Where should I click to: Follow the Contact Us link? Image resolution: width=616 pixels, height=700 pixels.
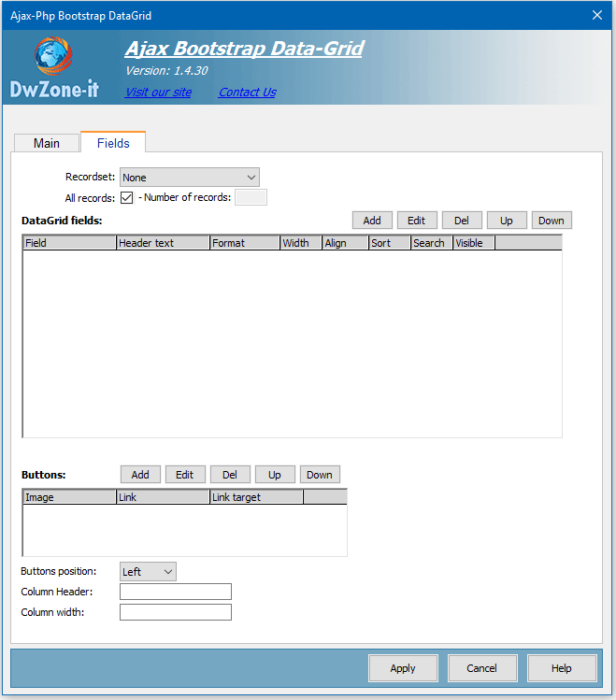pos(247,92)
